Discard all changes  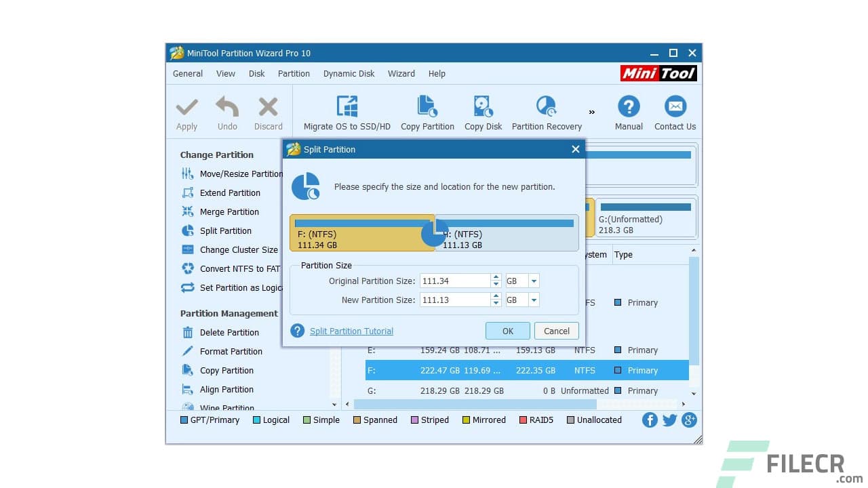click(x=267, y=112)
